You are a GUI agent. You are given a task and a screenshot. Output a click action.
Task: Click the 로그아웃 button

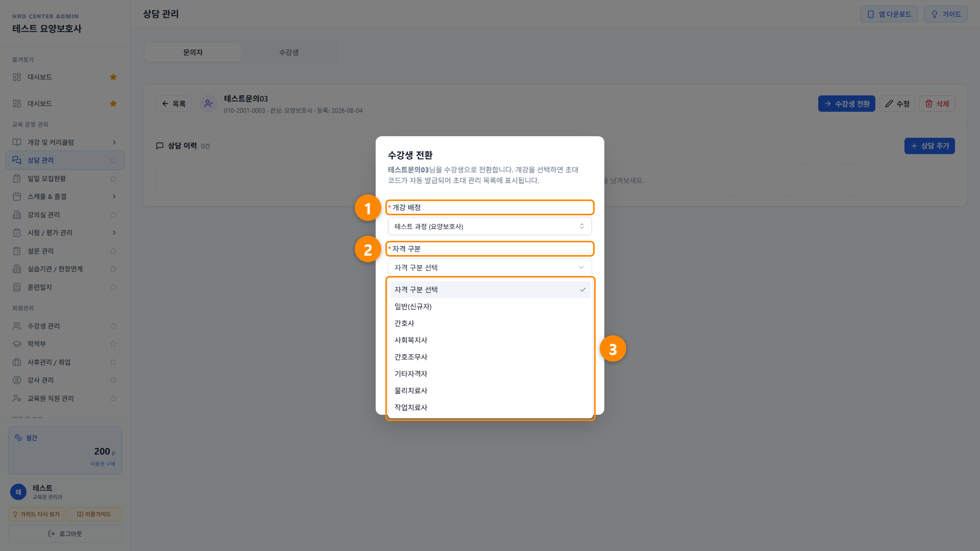(x=65, y=534)
